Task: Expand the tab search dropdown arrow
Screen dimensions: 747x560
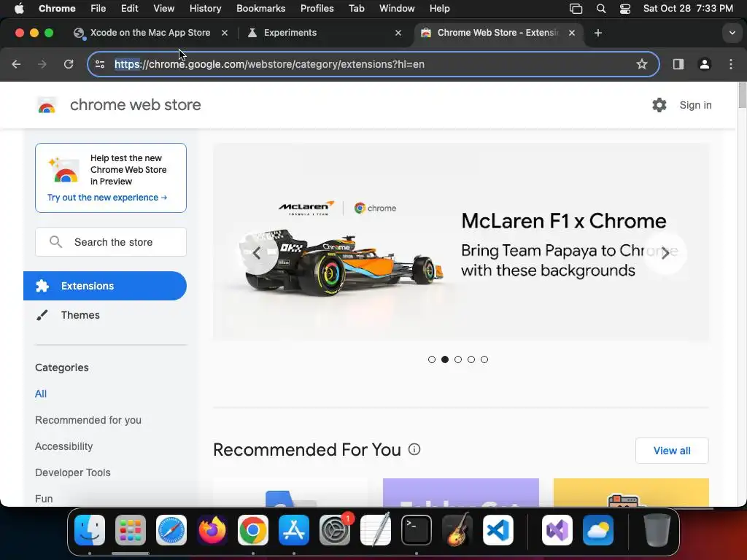Action: click(x=732, y=33)
